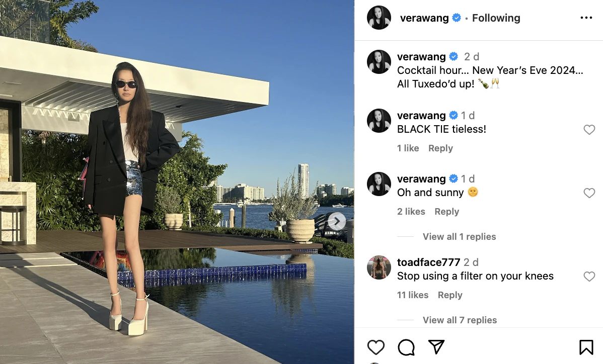Toggle the Following status button
603x364 pixels.
(x=496, y=18)
